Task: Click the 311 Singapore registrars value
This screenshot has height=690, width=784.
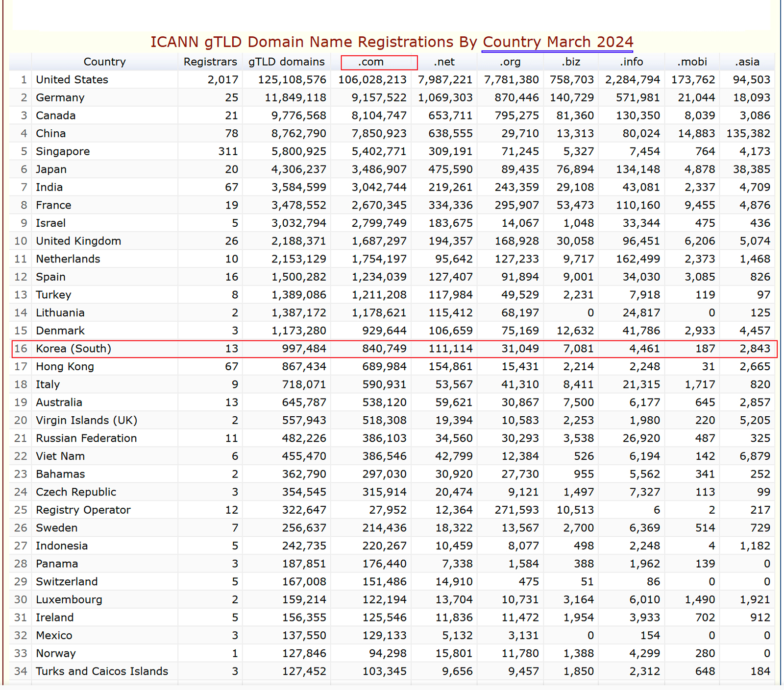Action: pyautogui.click(x=228, y=151)
